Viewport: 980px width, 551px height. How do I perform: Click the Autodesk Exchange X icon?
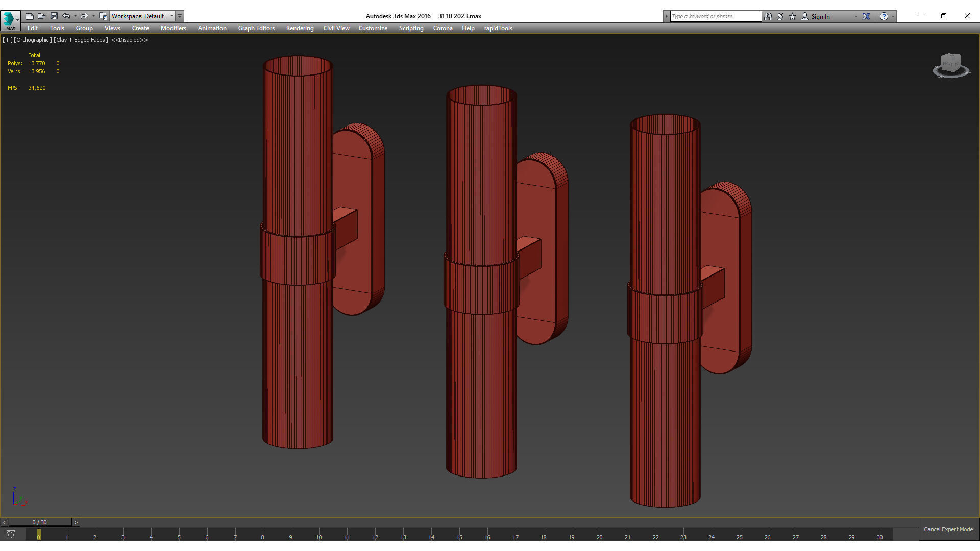pyautogui.click(x=866, y=16)
